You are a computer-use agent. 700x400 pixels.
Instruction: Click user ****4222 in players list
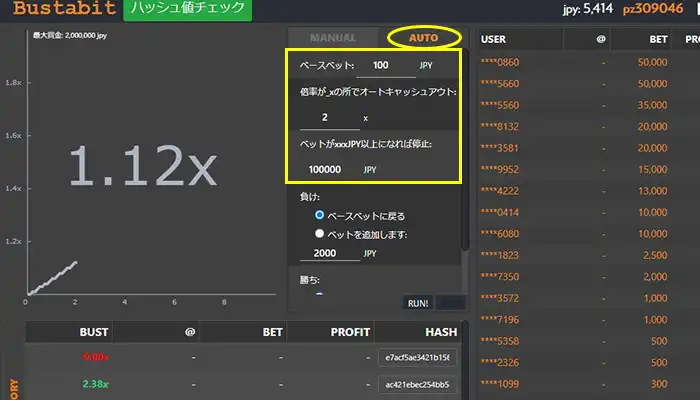[500, 191]
